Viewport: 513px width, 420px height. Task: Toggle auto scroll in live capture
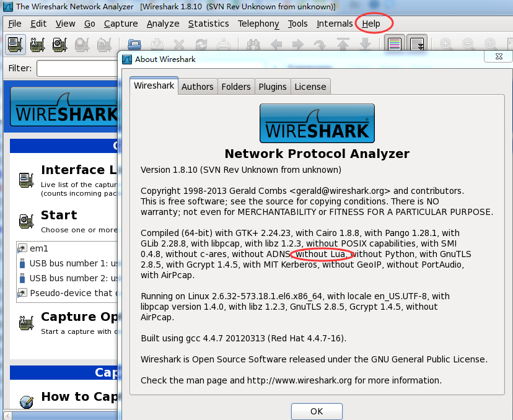(x=417, y=44)
